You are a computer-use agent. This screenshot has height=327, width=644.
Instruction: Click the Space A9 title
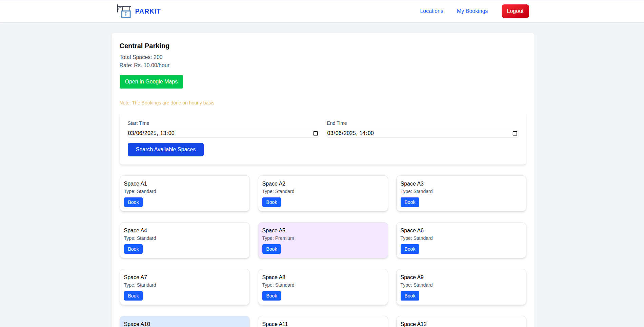pos(412,277)
